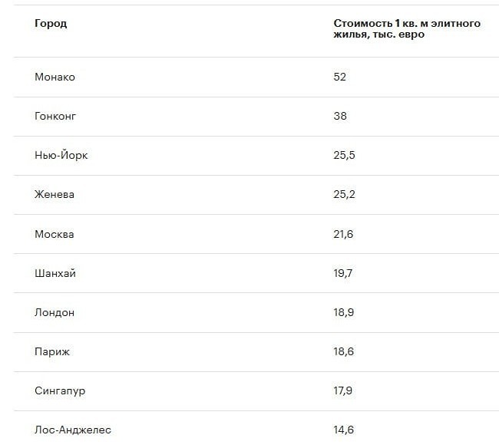This screenshot has width=499, height=448.
Task: Select the "Париж" city cell
Action: [x=52, y=351]
